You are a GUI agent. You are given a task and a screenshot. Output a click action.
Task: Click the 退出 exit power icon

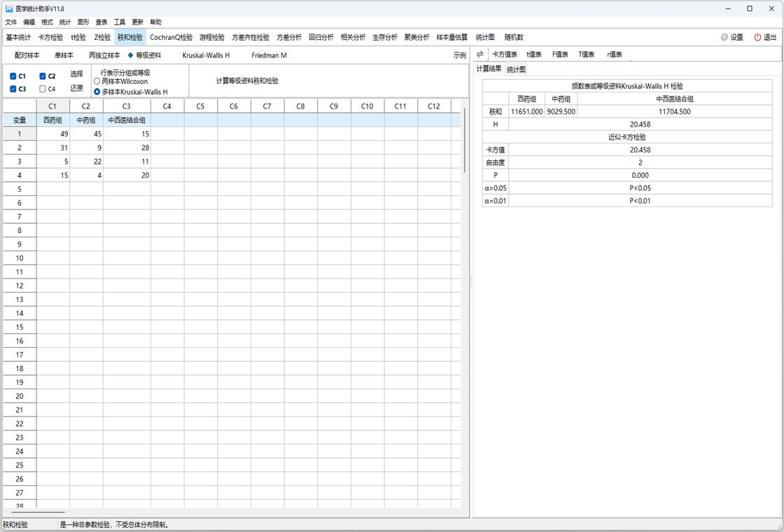coord(757,38)
